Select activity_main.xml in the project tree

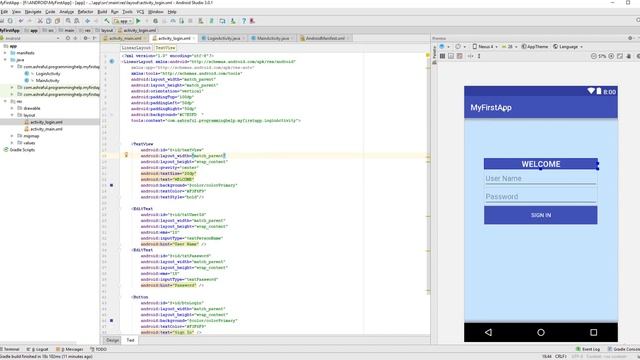click(x=46, y=129)
